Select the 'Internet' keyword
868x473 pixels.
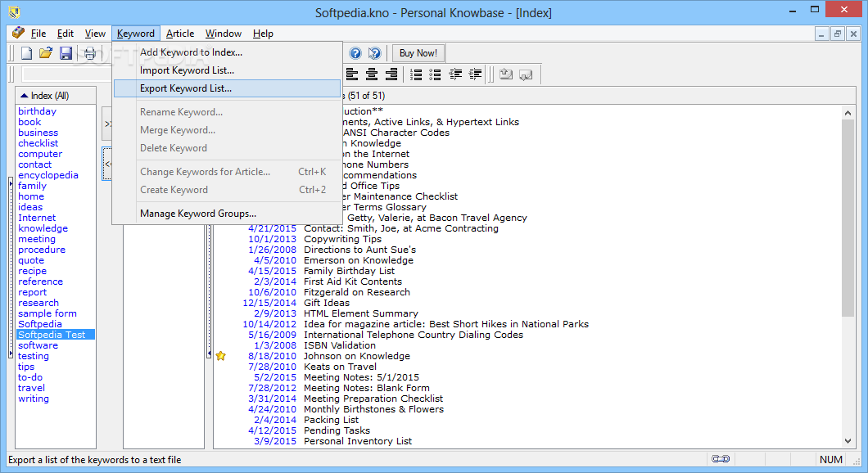[37, 218]
